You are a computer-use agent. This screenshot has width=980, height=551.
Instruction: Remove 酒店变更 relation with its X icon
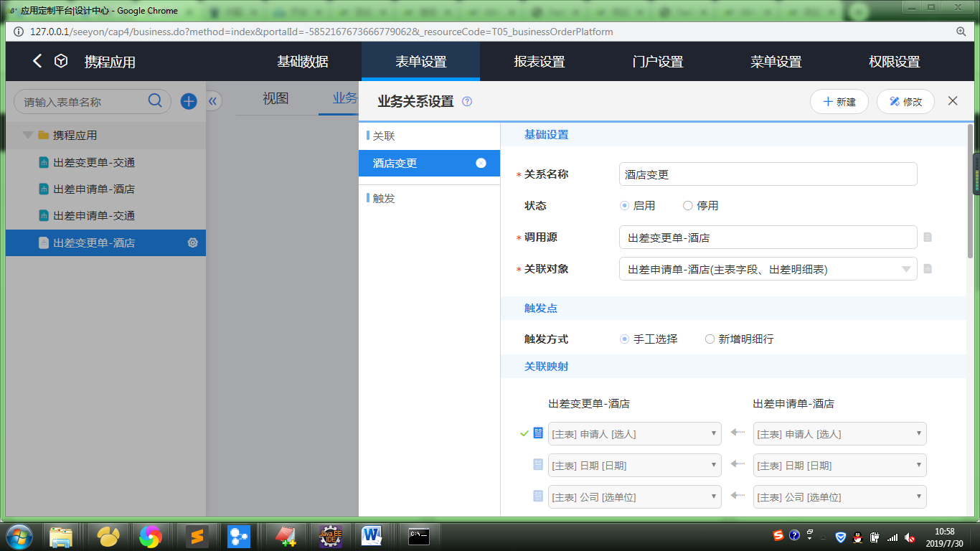(481, 163)
